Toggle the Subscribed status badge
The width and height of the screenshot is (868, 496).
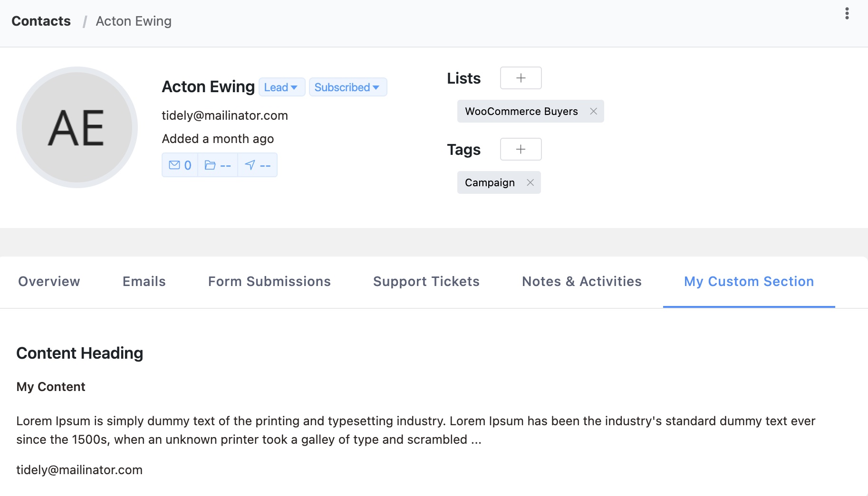[x=347, y=87]
